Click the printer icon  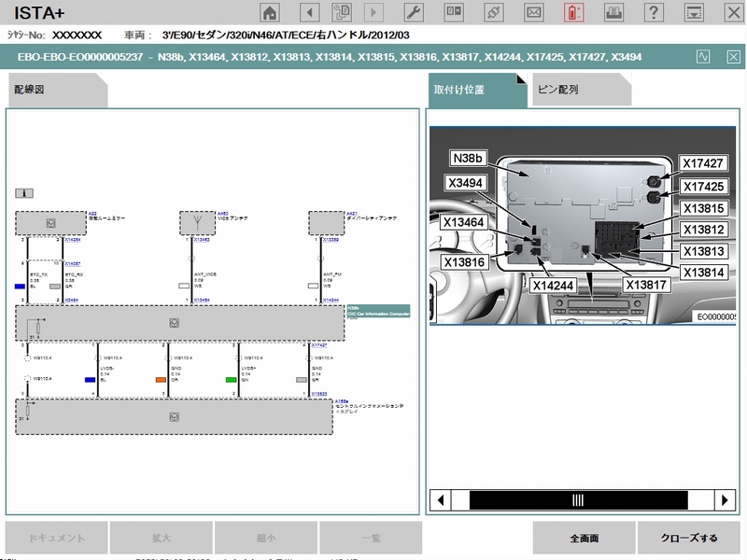(x=613, y=12)
